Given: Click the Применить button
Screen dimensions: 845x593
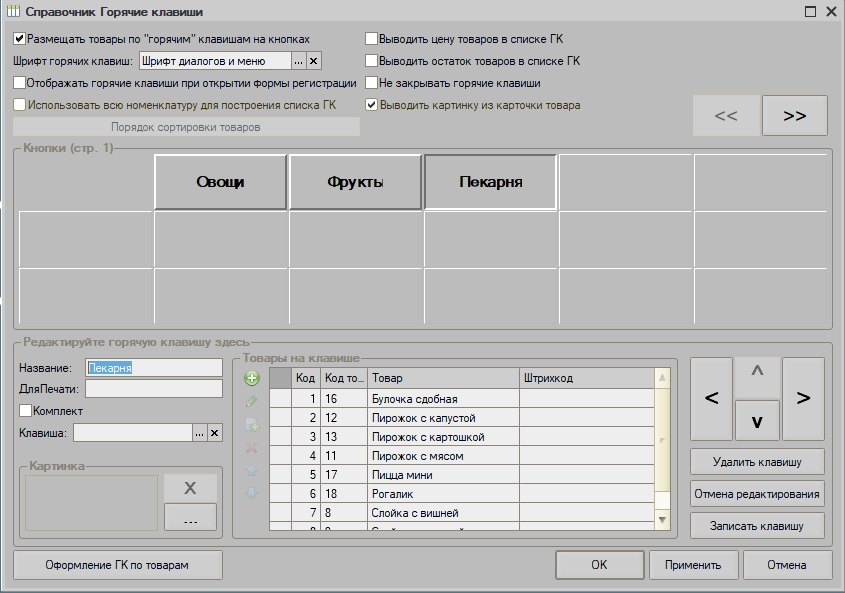Looking at the screenshot, I should point(693,565).
